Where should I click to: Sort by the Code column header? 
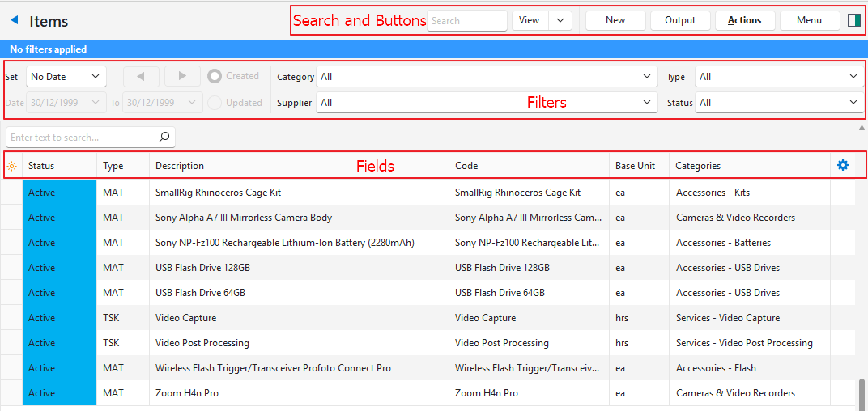tap(530, 165)
